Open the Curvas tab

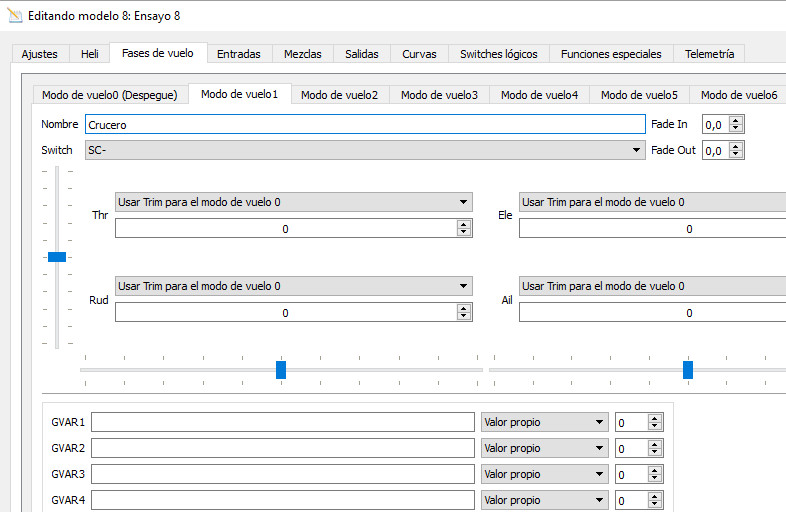tap(419, 54)
